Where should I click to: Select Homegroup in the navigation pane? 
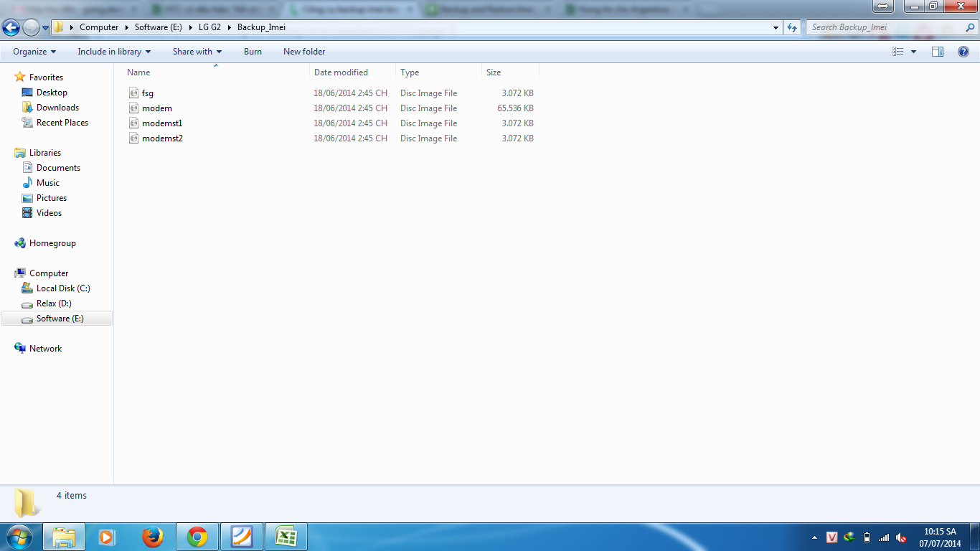point(52,243)
